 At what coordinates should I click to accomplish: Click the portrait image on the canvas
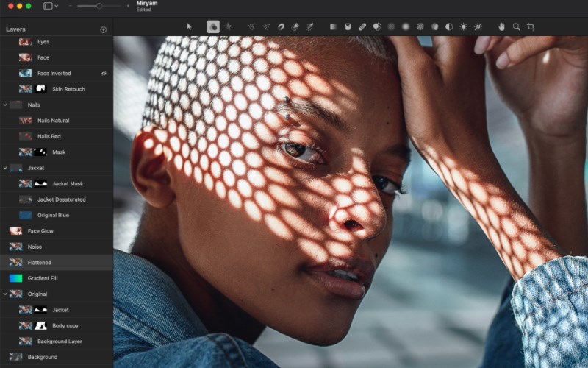(351, 202)
